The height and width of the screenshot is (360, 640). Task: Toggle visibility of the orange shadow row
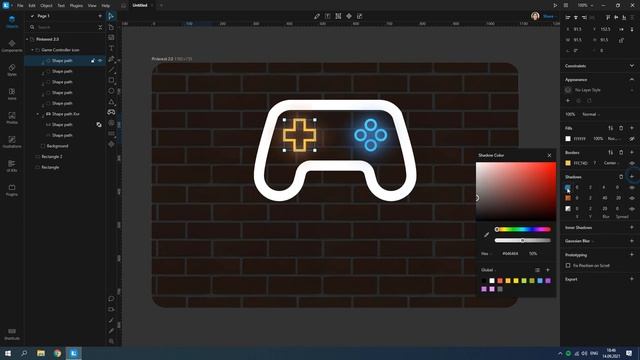(x=632, y=198)
